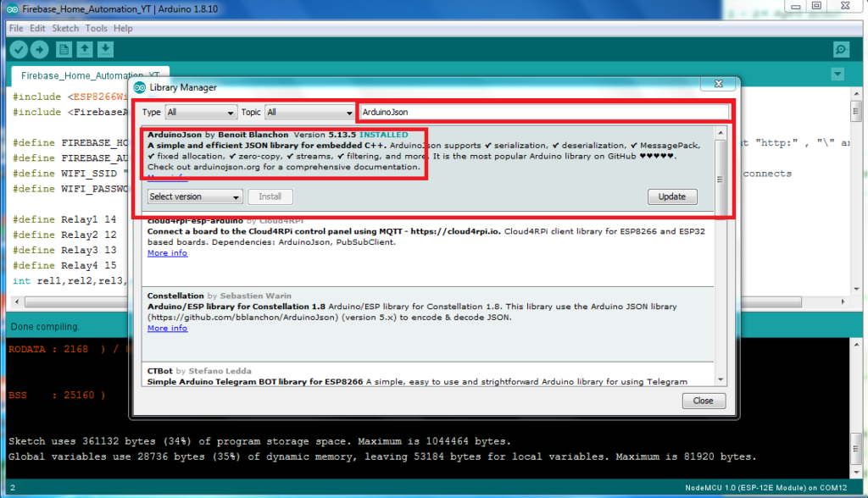Open a sketch with the Open arrow icon
The height and width of the screenshot is (498, 868).
(85, 50)
